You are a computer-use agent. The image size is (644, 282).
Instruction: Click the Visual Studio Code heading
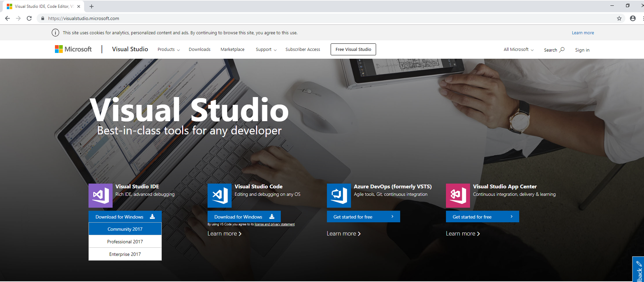pyautogui.click(x=258, y=187)
